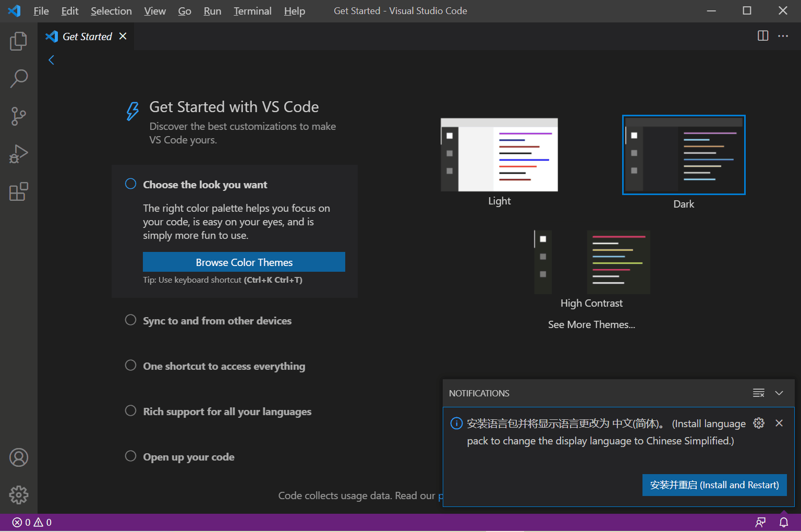Open the View menu
The height and width of the screenshot is (532, 801).
(x=155, y=11)
